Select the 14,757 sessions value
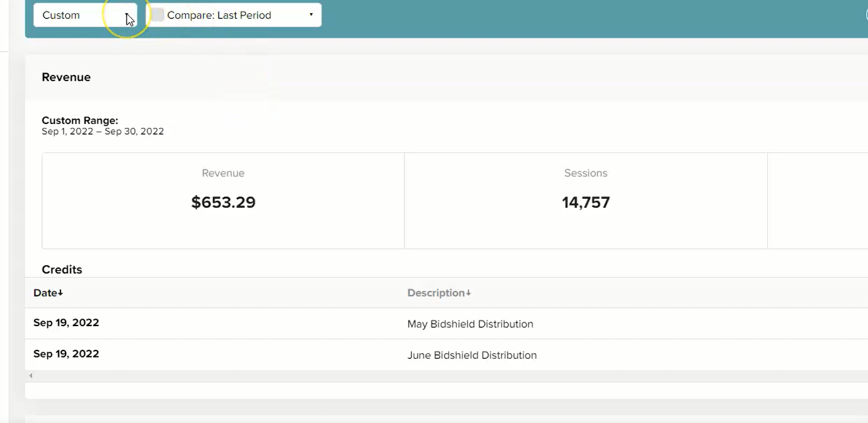The image size is (868, 423). [586, 202]
